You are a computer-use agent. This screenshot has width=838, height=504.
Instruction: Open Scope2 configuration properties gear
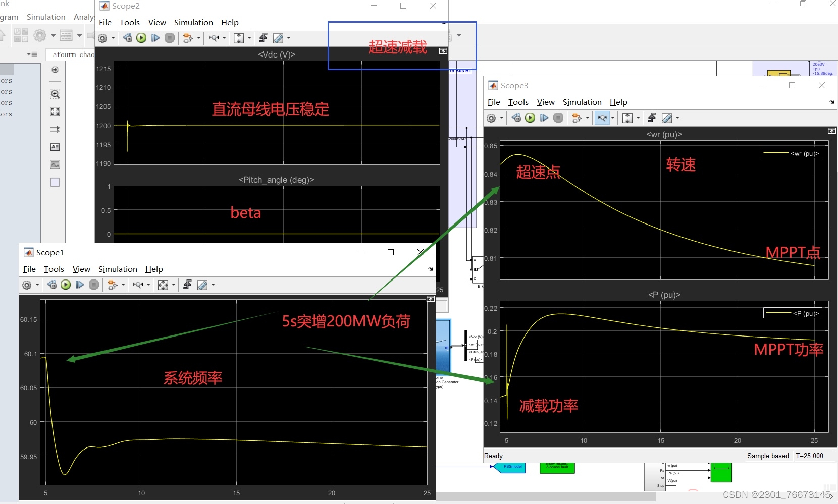click(x=102, y=38)
